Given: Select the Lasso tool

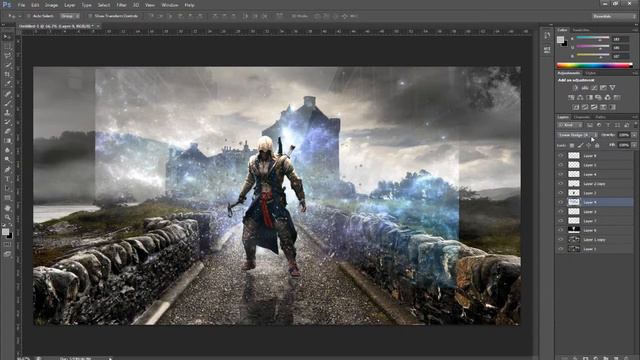Looking at the screenshot, I should [7, 56].
